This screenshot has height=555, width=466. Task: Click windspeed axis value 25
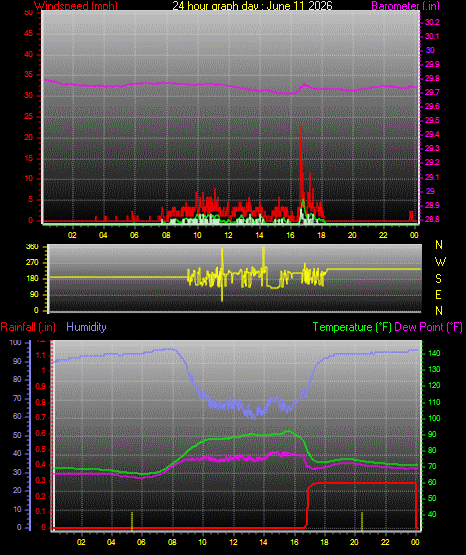(28, 116)
